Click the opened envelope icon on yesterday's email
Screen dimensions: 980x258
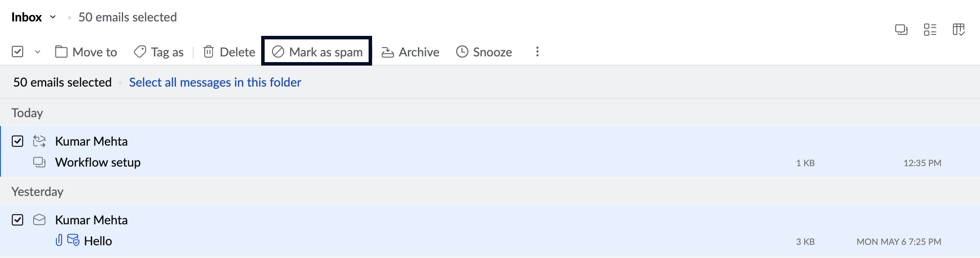pyautogui.click(x=39, y=220)
